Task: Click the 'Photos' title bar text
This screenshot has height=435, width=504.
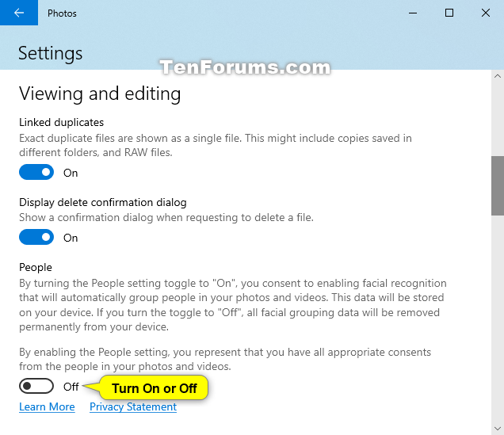Action: pyautogui.click(x=62, y=13)
